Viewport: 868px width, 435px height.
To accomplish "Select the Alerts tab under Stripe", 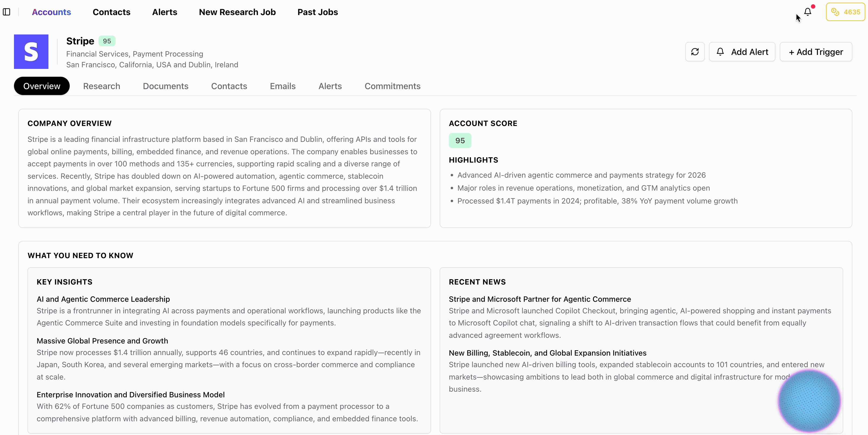I will tap(330, 86).
